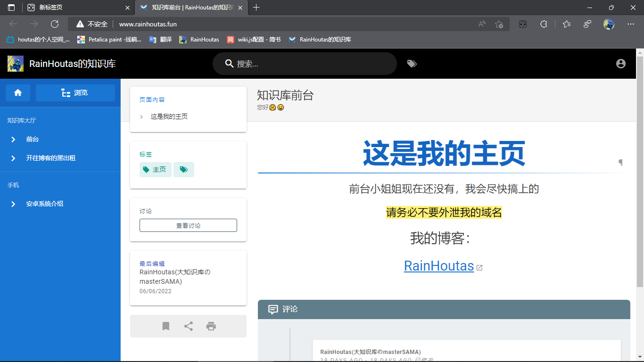
Task: Click 查看讨论 button
Action: click(188, 225)
